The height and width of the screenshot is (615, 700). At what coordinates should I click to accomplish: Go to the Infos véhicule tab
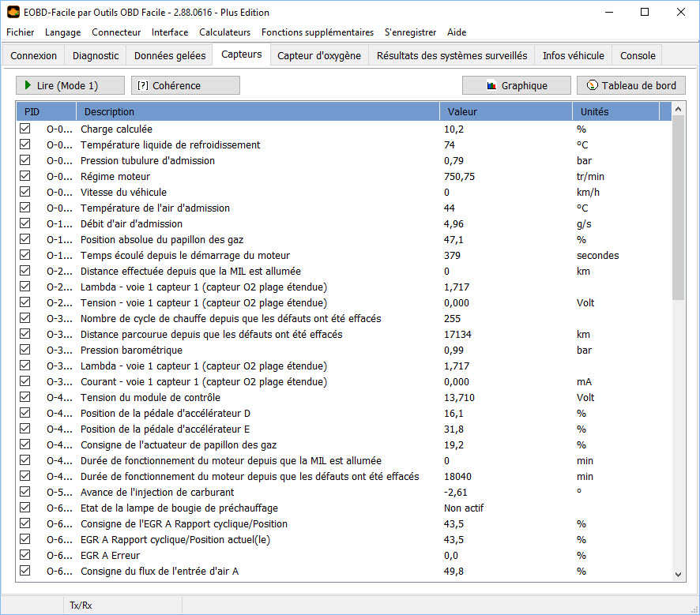[x=573, y=55]
